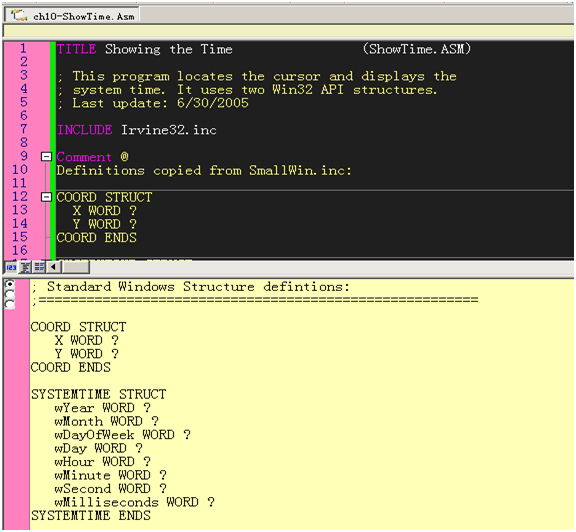
Task: Click the left arrow of horizontal scrollbar
Action: (x=54, y=267)
